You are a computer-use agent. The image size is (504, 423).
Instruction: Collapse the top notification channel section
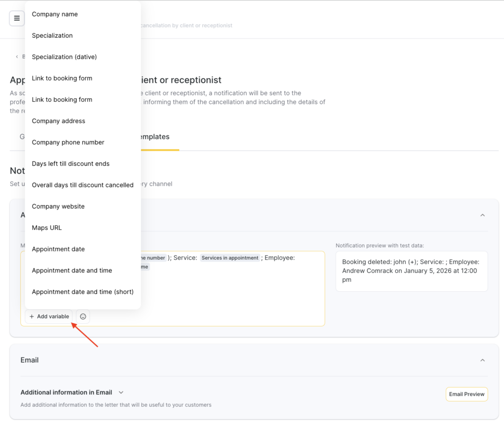point(482,215)
